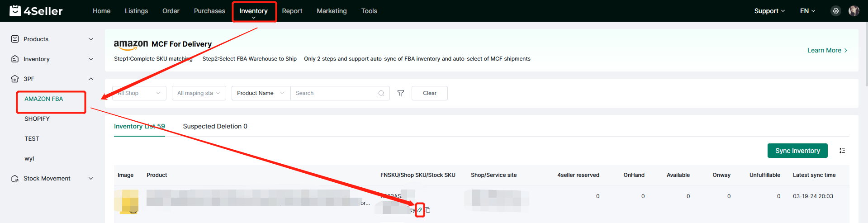Click the Sync Inventory button
Viewport: 868px width, 223px height.
pos(797,151)
